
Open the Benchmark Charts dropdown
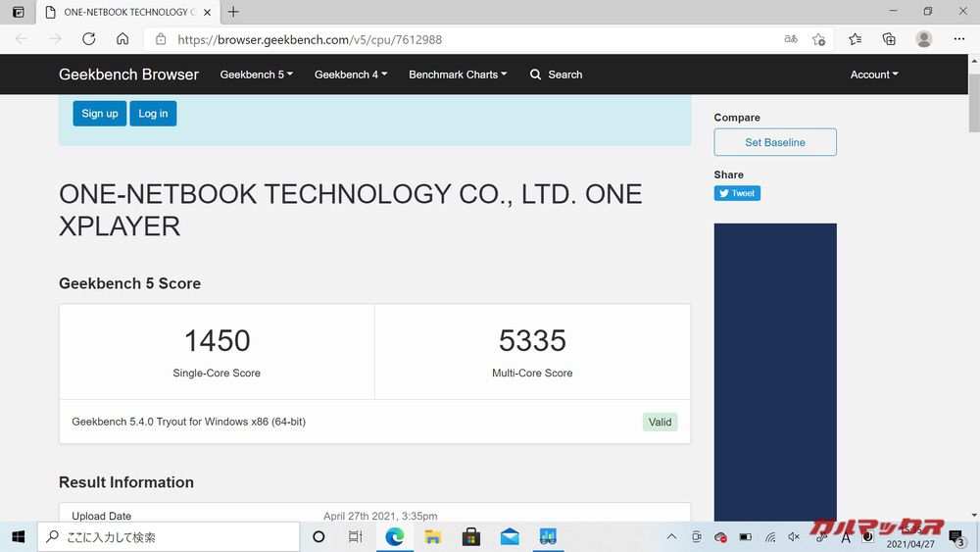pyautogui.click(x=458, y=75)
